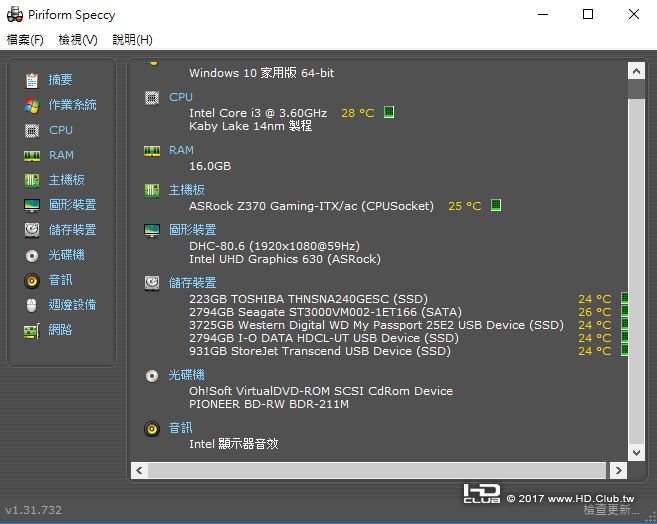Select 圖形裝置 in the sidebar
Screen dimensions: 657x524
(72, 205)
